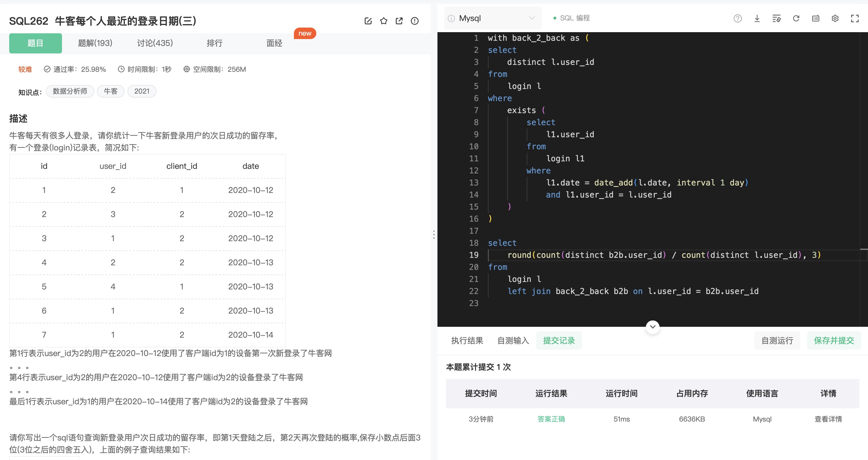Click the 数据分析师 knowledge tag

point(70,91)
